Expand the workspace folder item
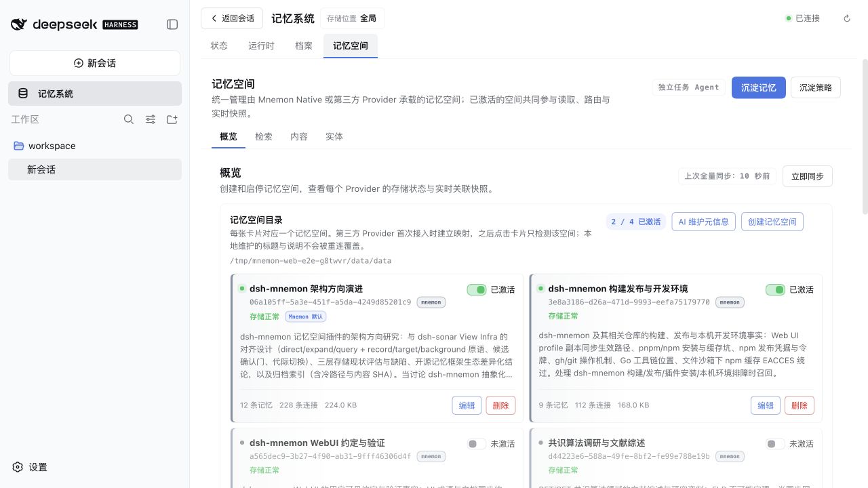This screenshot has width=868, height=488. (95, 146)
